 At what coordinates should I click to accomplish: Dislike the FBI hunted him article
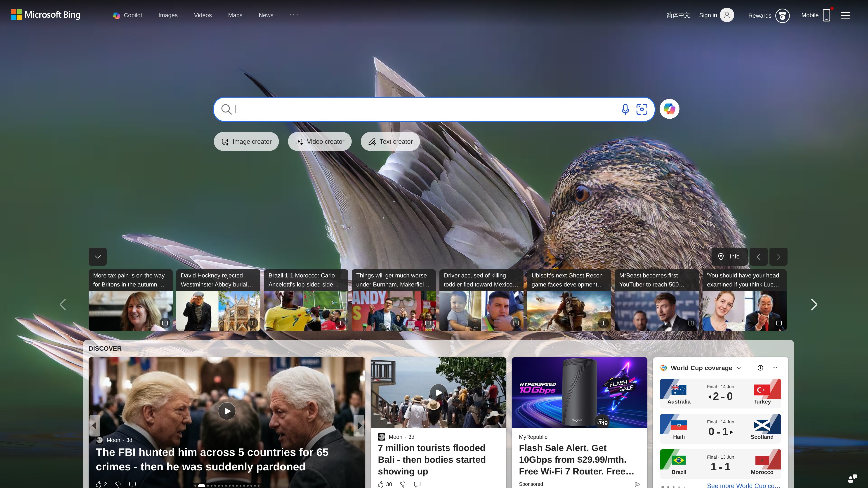tap(118, 484)
